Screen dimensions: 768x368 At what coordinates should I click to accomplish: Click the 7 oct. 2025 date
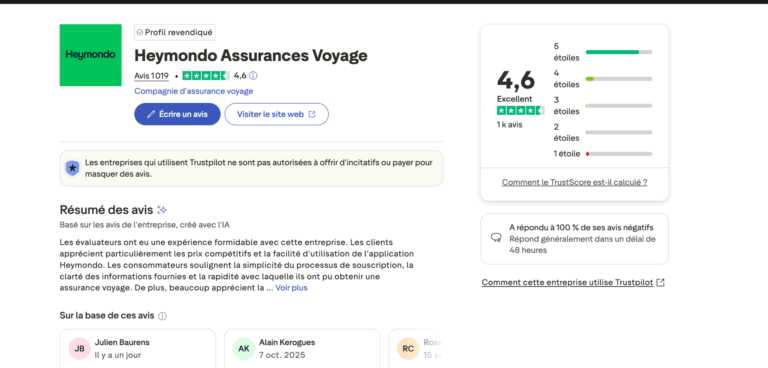click(x=282, y=355)
